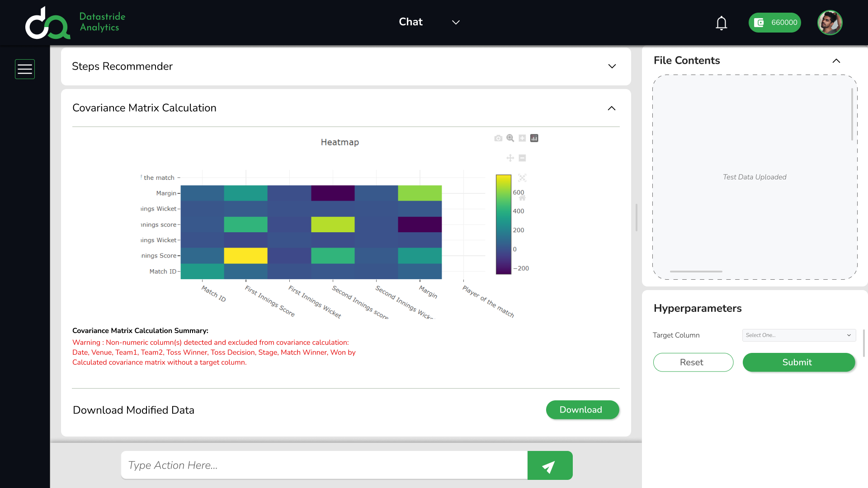The height and width of the screenshot is (488, 868).
Task: Select the Pan tool for the heatmap
Action: [x=510, y=158]
